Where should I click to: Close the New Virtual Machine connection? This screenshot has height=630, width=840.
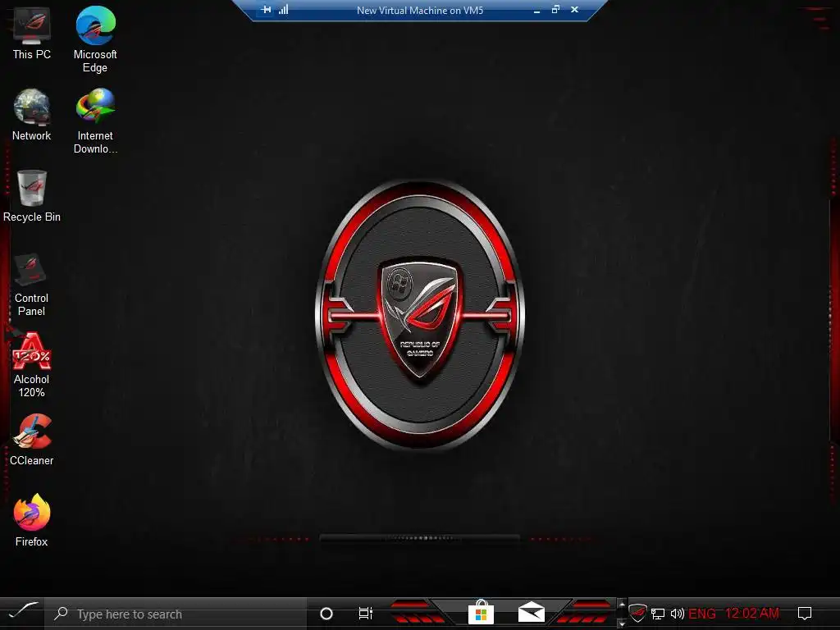click(x=574, y=10)
